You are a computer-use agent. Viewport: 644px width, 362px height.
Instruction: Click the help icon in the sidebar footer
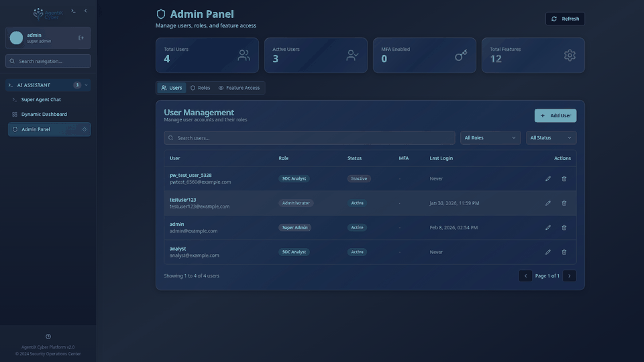tap(48, 337)
